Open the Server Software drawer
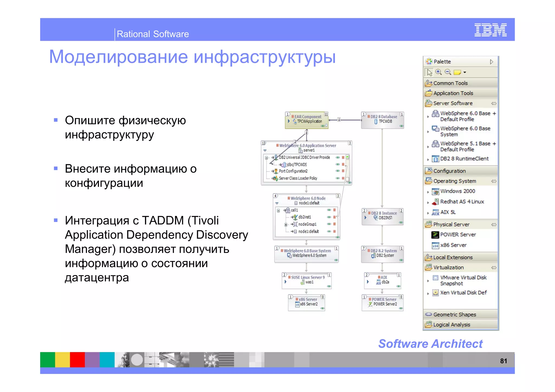The image size is (555, 392). tap(461, 103)
